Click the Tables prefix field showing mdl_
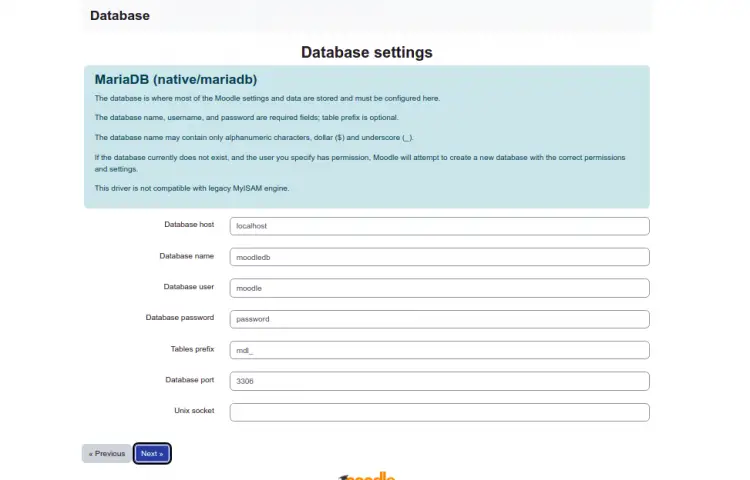Image resolution: width=750 pixels, height=480 pixels. (439, 350)
